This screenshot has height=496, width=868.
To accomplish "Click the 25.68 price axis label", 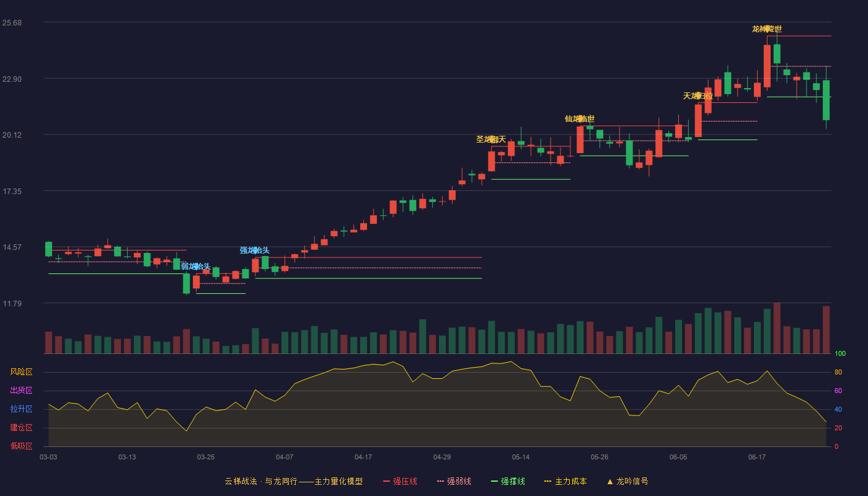I will (x=12, y=23).
